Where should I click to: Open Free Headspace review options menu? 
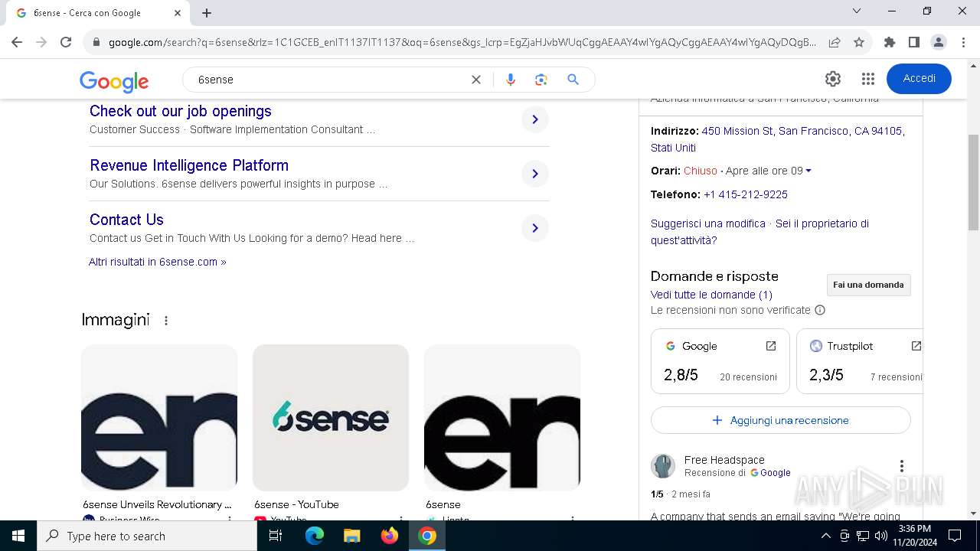coord(902,466)
